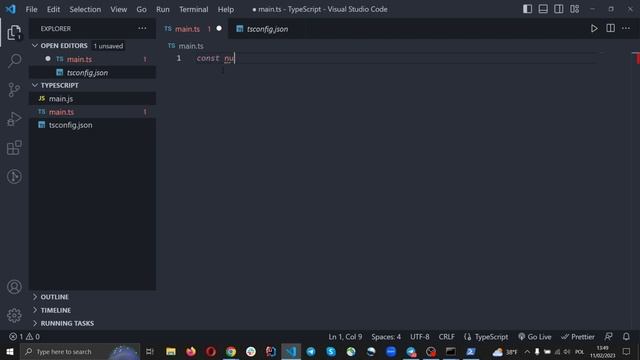Screen dimensions: 640x360
Task: Open the Explorer view in activity bar
Action: pos(14,33)
